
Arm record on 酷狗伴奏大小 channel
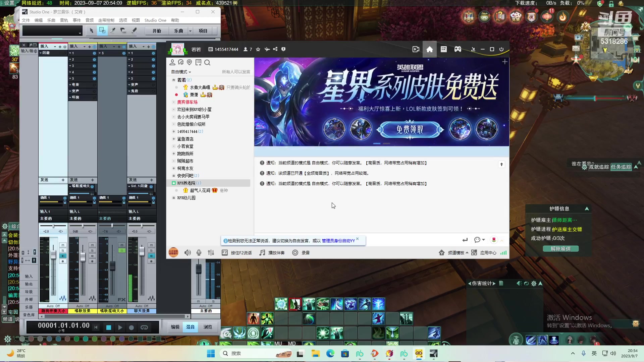click(63, 261)
